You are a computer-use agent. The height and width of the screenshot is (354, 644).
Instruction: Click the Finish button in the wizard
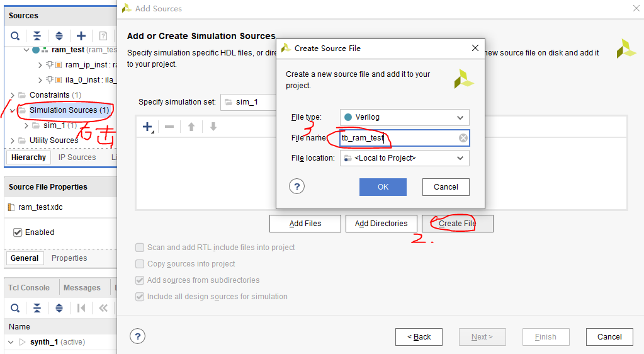tap(546, 337)
